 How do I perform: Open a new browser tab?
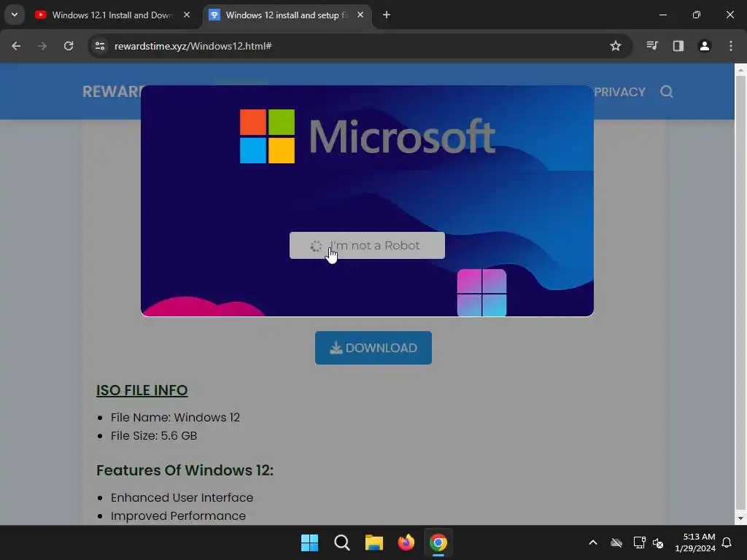(x=387, y=15)
